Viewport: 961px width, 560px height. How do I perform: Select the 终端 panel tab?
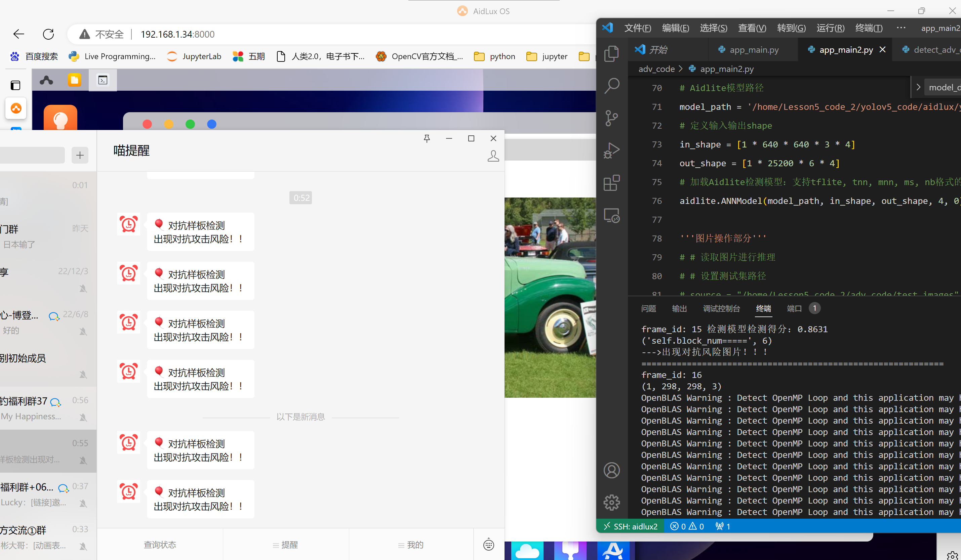point(763,308)
